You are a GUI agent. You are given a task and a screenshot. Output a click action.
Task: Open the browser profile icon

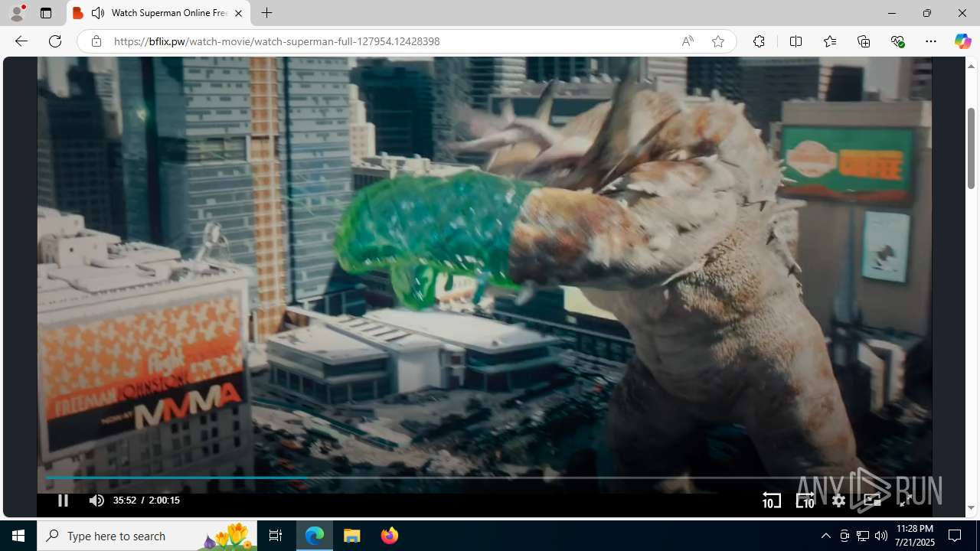click(x=17, y=13)
